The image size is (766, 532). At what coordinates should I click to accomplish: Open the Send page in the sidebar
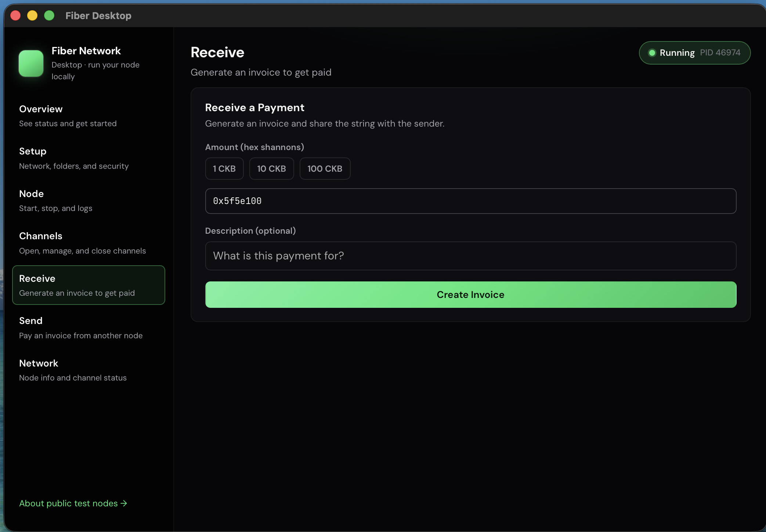point(88,328)
